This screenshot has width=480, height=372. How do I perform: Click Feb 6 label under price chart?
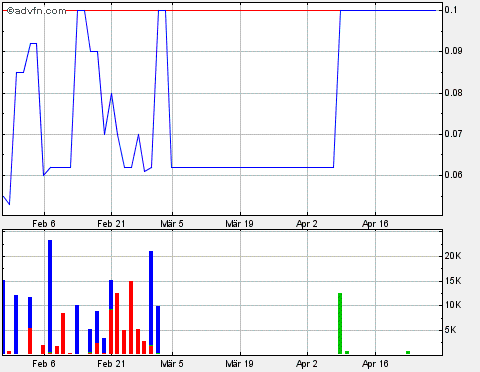44,224
